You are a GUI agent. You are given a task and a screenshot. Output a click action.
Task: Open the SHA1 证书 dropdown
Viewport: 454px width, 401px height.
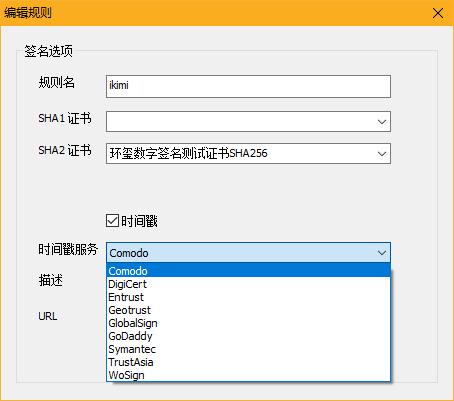[x=248, y=122]
